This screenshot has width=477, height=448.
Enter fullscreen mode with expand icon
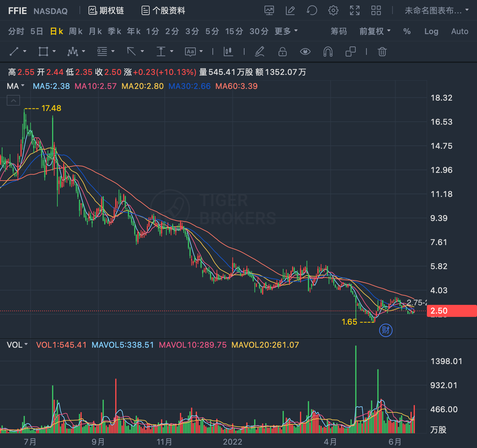click(355, 11)
